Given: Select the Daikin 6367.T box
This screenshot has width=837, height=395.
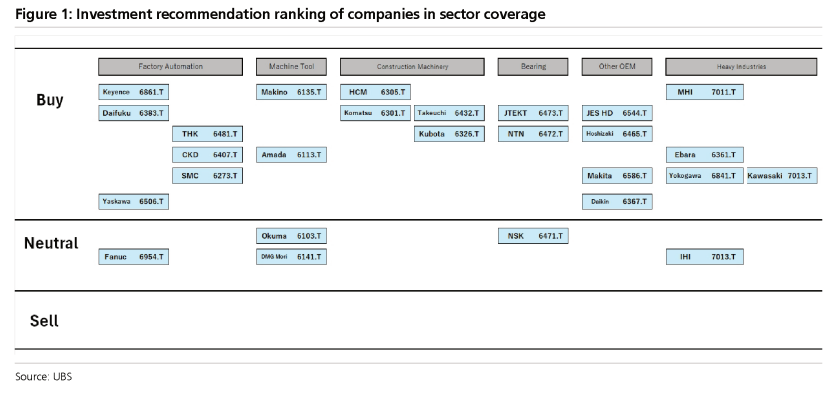Looking at the screenshot, I should pos(617,201).
